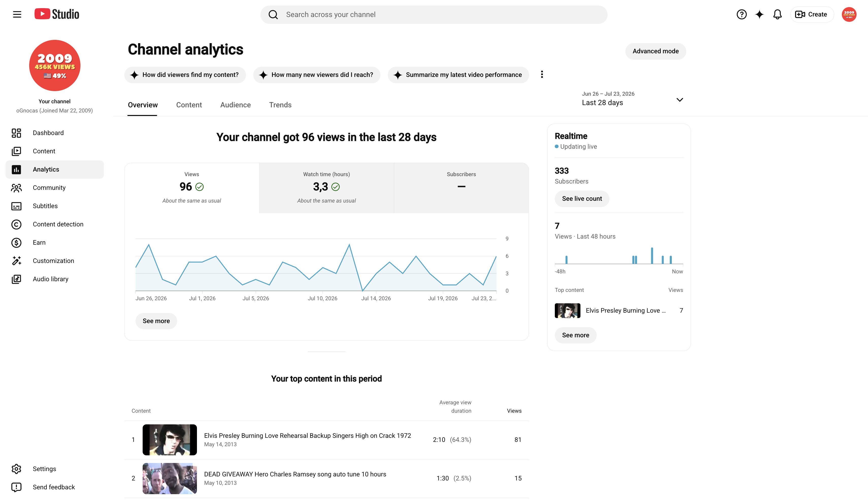Click "oGnocas (Joined Mar 22, 2009)" channel name
This screenshot has width=868, height=500.
[55, 111]
